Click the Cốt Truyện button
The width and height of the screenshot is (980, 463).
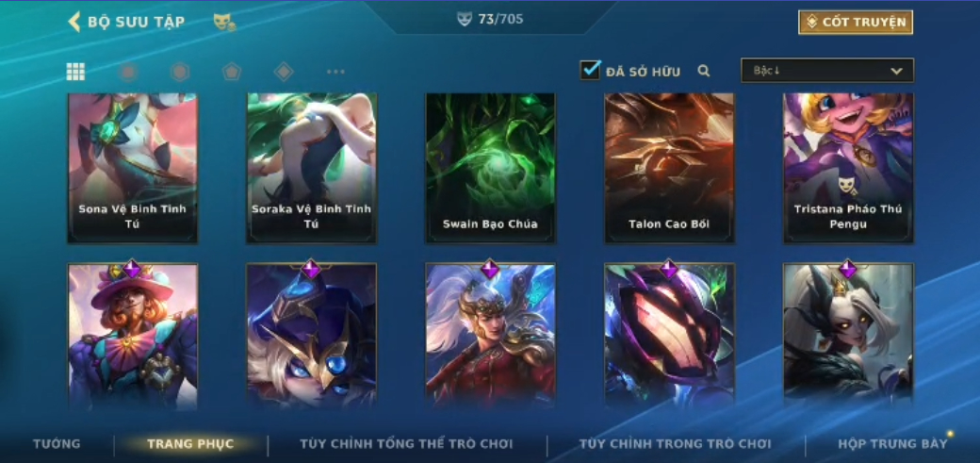[x=856, y=22]
